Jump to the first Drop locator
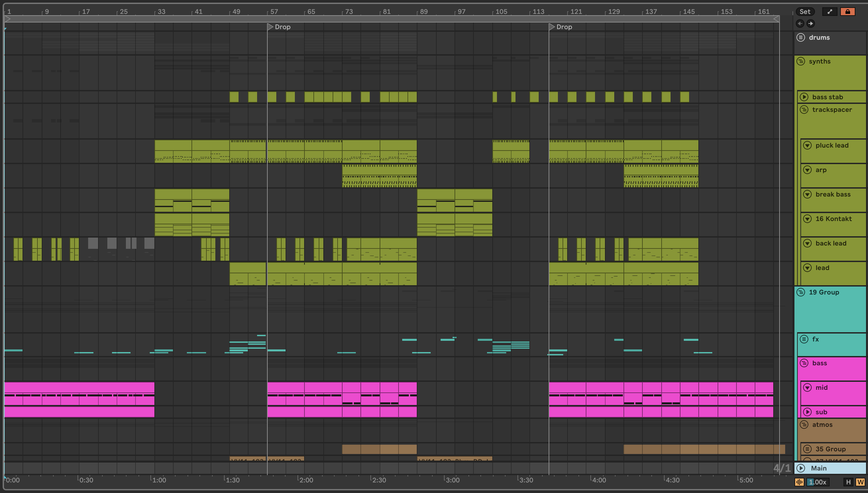The height and width of the screenshot is (493, 868). click(x=270, y=27)
